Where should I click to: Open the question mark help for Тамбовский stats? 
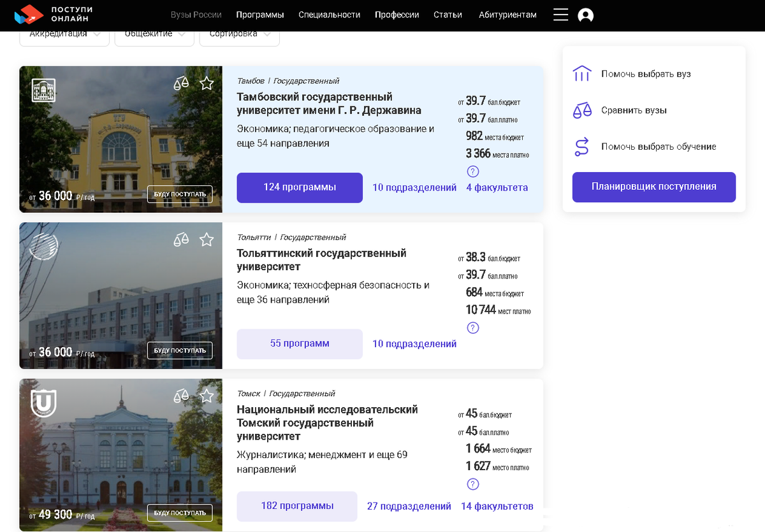(x=473, y=171)
